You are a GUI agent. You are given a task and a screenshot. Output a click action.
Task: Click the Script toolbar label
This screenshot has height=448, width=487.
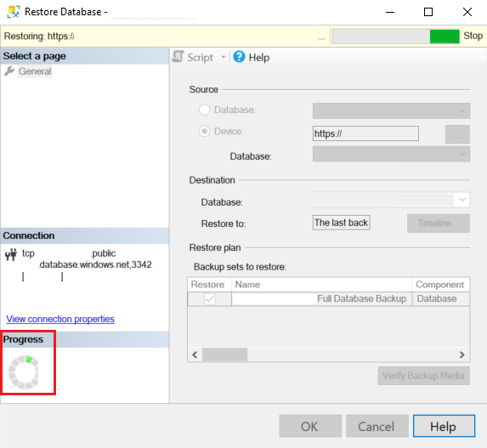pos(200,58)
